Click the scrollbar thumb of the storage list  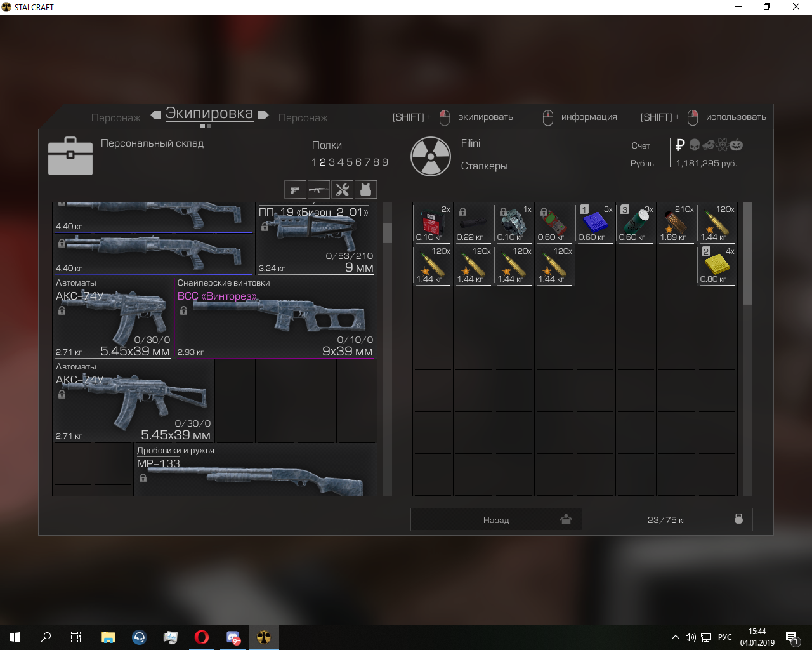tap(388, 232)
